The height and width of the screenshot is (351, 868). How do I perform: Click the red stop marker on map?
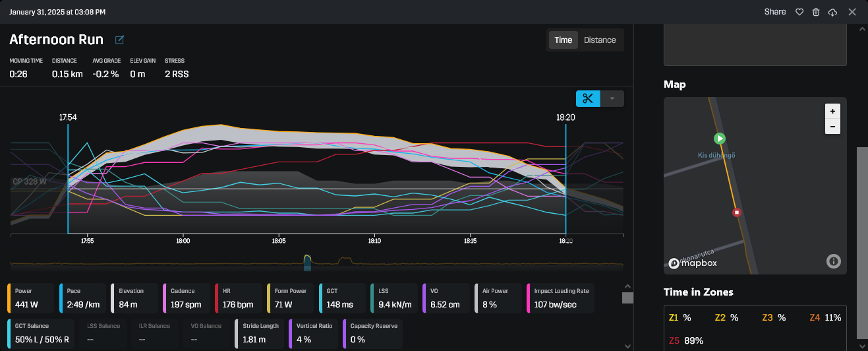click(x=737, y=212)
